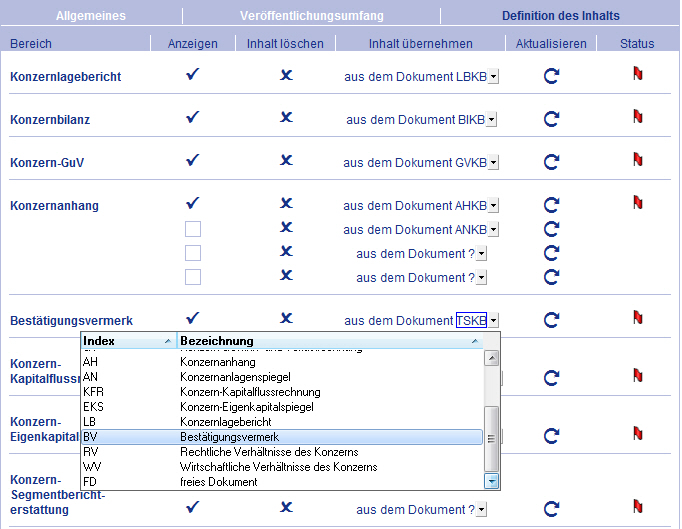Refresh the AHKB document row
Image resolution: width=682 pixels, height=529 pixels.
pyautogui.click(x=552, y=204)
